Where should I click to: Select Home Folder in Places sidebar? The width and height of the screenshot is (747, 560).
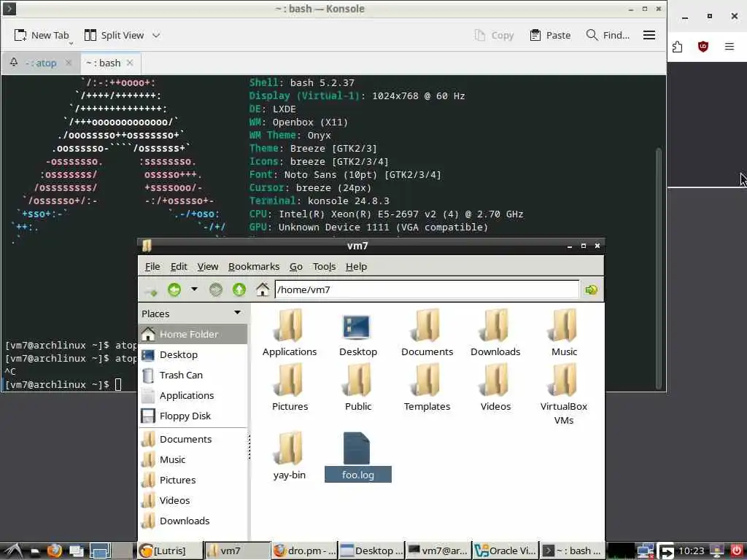click(x=193, y=334)
